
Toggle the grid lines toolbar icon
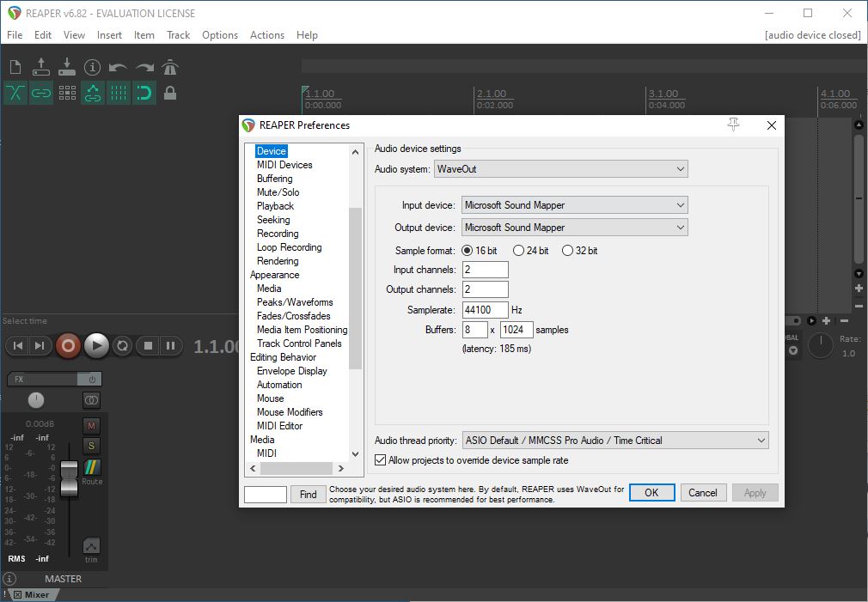pyautogui.click(x=119, y=93)
